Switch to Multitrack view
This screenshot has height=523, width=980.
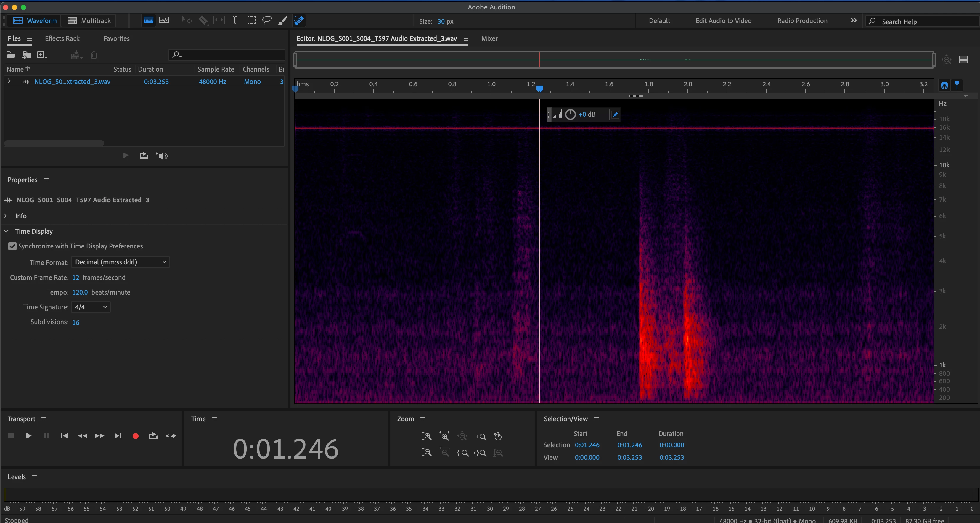point(89,20)
